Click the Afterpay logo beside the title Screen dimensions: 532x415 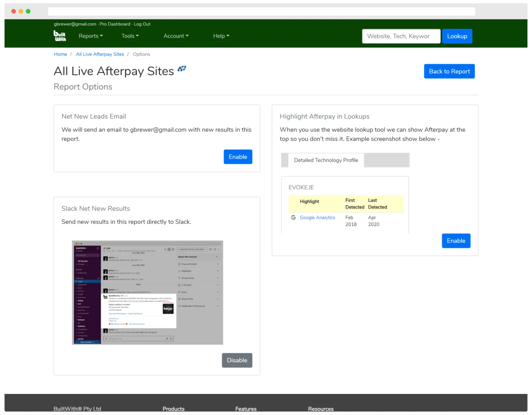182,69
